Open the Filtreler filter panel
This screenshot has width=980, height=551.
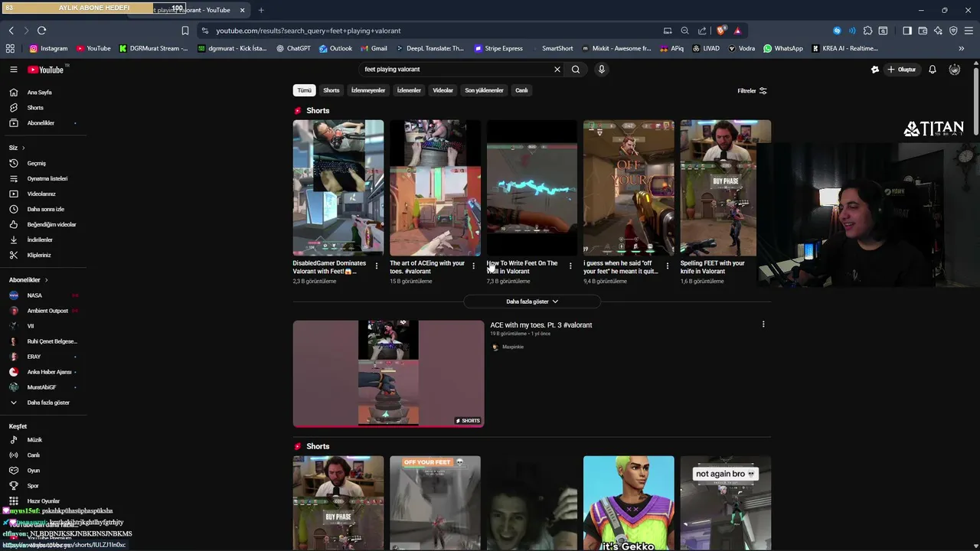pyautogui.click(x=752, y=90)
